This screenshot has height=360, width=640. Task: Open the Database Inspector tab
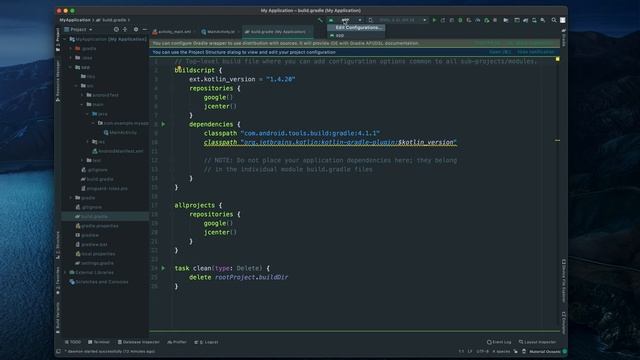tap(138, 342)
